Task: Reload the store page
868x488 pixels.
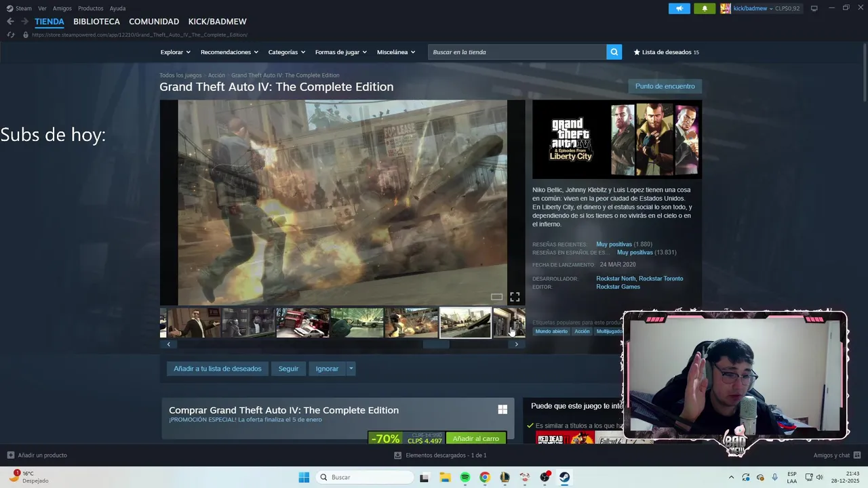Action: click(x=11, y=35)
